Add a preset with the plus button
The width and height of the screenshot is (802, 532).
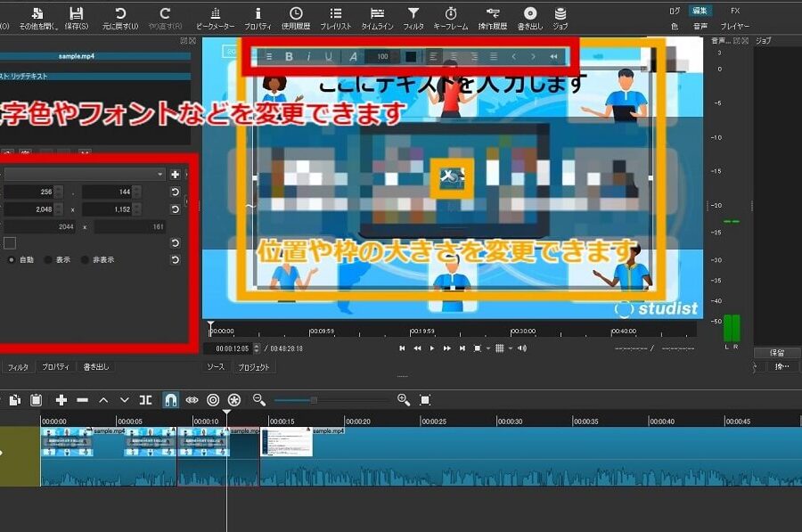pyautogui.click(x=176, y=174)
